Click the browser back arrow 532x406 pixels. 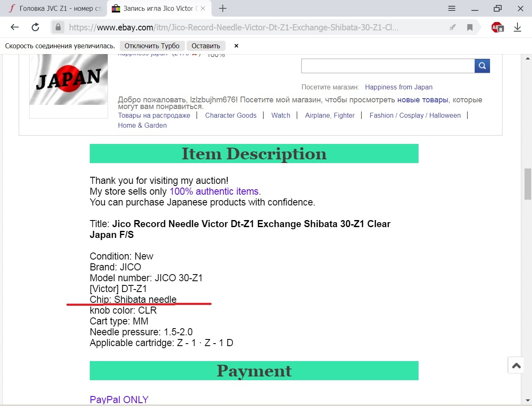coord(15,27)
